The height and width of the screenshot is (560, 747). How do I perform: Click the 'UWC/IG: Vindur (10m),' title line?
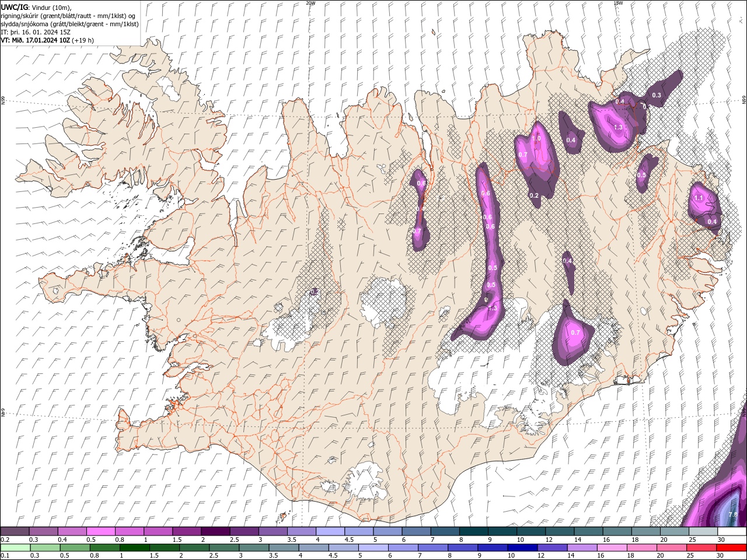click(x=36, y=7)
